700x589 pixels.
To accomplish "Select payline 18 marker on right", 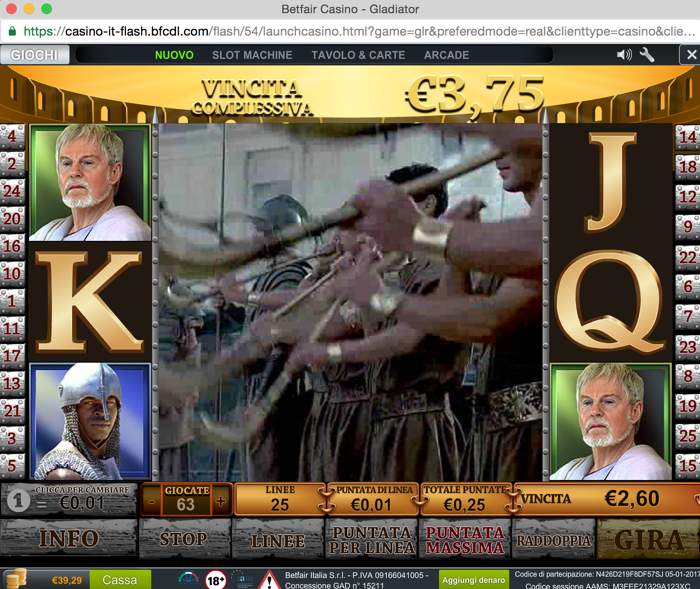I will click(688, 167).
